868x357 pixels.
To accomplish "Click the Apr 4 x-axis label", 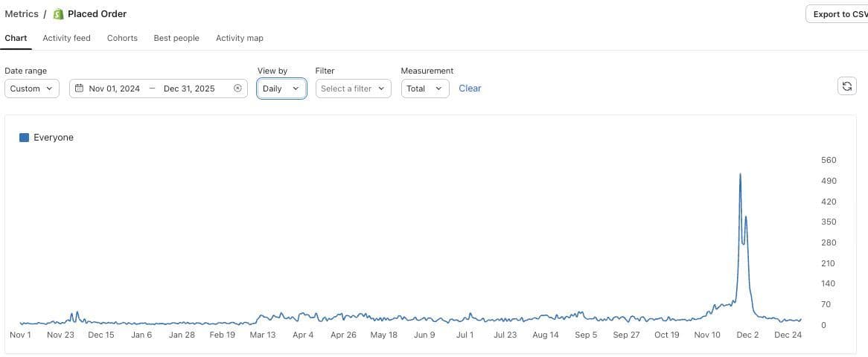I will [x=304, y=335].
